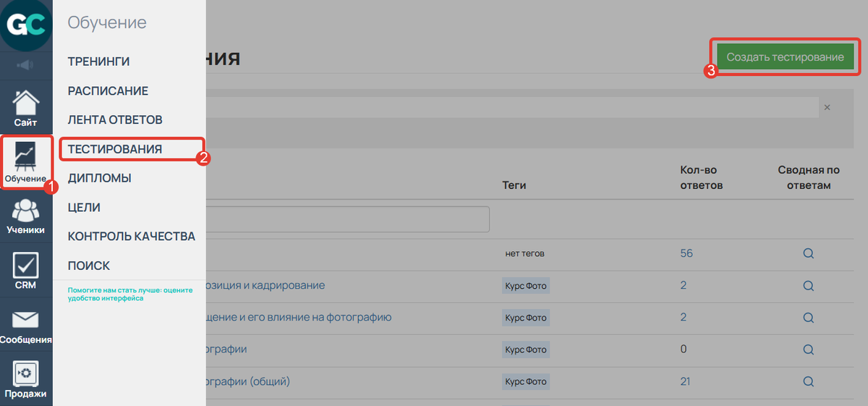The image size is (868, 406).
Task: Click the test name filter input field
Action: [347, 219]
